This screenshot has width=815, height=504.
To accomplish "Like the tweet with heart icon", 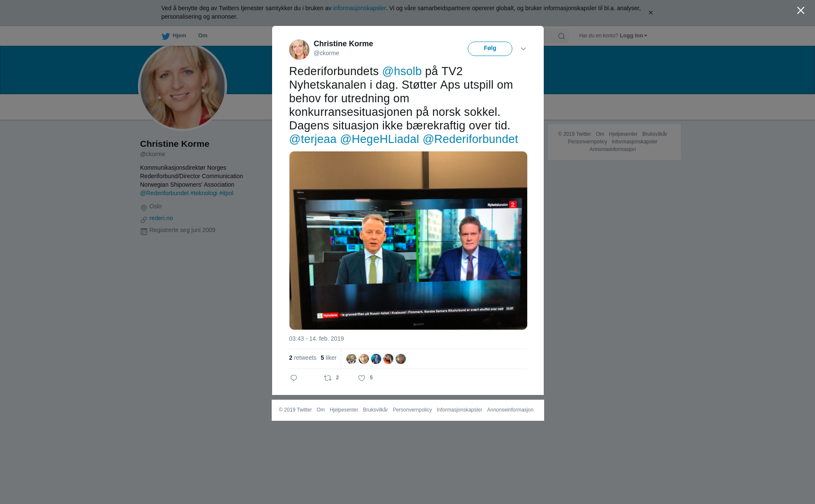I will click(x=362, y=378).
